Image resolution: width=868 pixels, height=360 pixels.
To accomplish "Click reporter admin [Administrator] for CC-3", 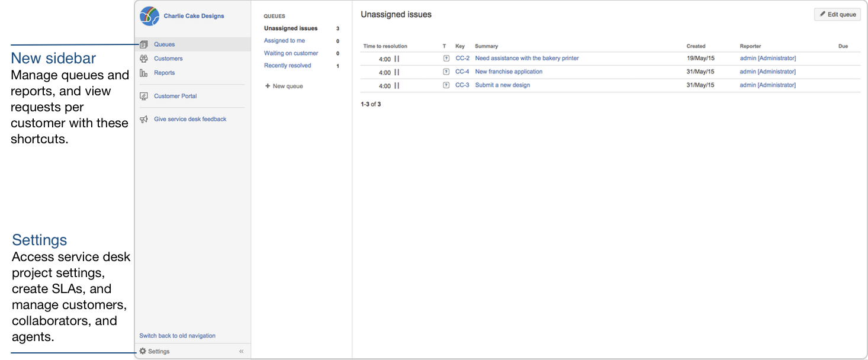I will pyautogui.click(x=768, y=85).
